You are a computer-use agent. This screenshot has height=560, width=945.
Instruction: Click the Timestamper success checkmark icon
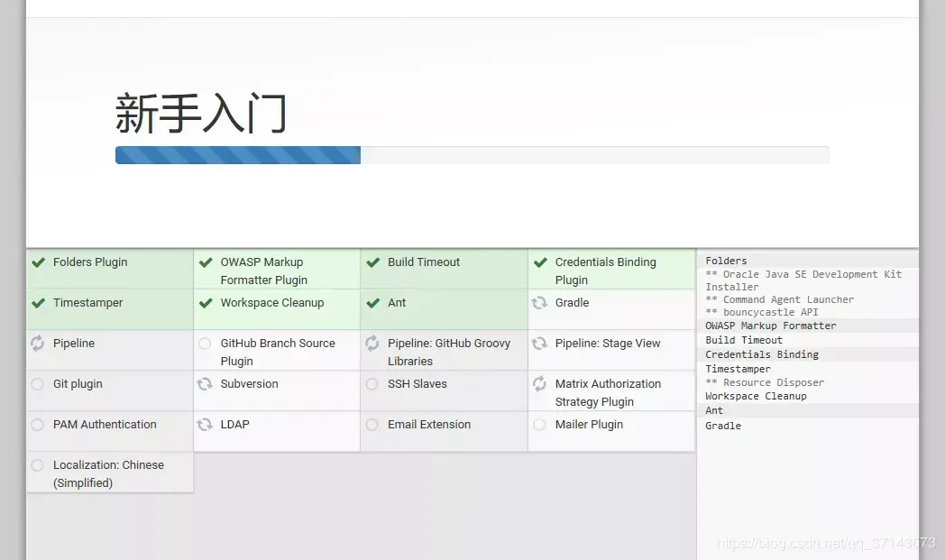38,303
